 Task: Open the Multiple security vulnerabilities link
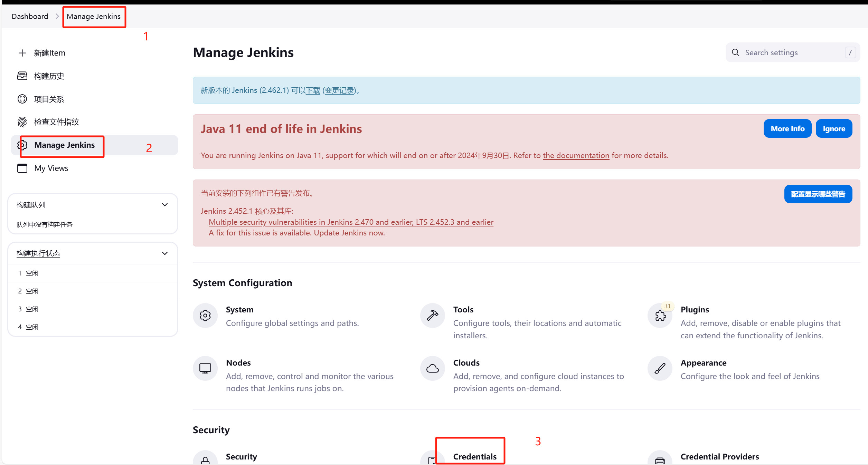click(351, 222)
